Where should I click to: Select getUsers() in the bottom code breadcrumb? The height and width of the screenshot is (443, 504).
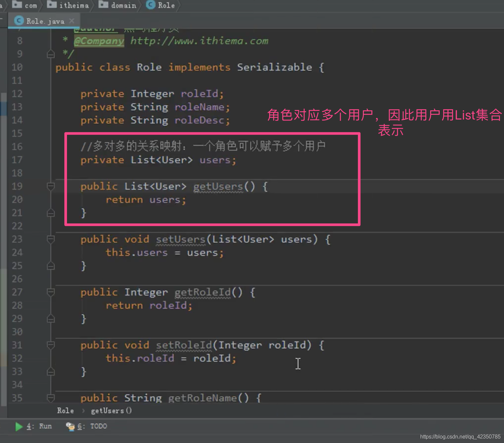(x=111, y=411)
